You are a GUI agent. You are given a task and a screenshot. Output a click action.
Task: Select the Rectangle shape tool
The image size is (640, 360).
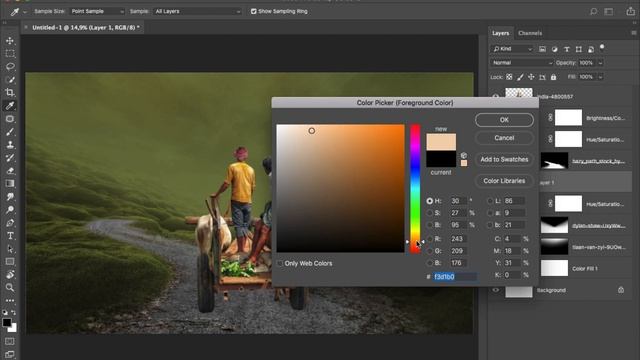click(x=10, y=262)
